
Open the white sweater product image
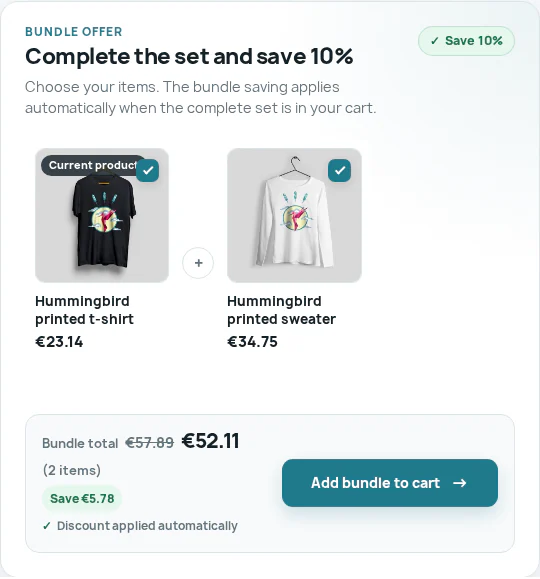[294, 215]
